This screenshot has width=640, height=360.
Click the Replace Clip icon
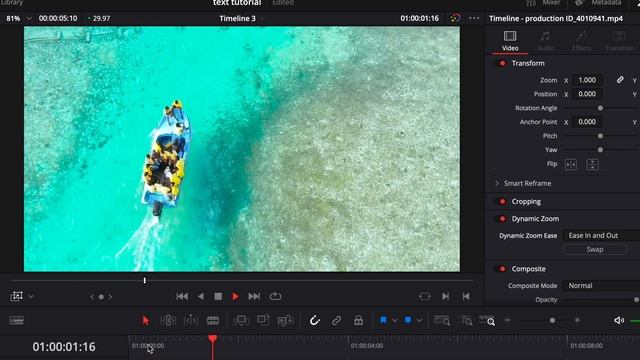pyautogui.click(x=285, y=320)
